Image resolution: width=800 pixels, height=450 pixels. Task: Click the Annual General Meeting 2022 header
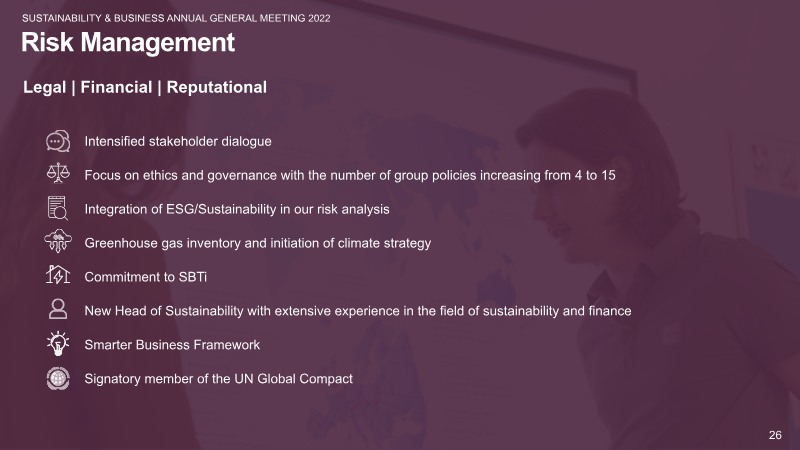click(176, 18)
